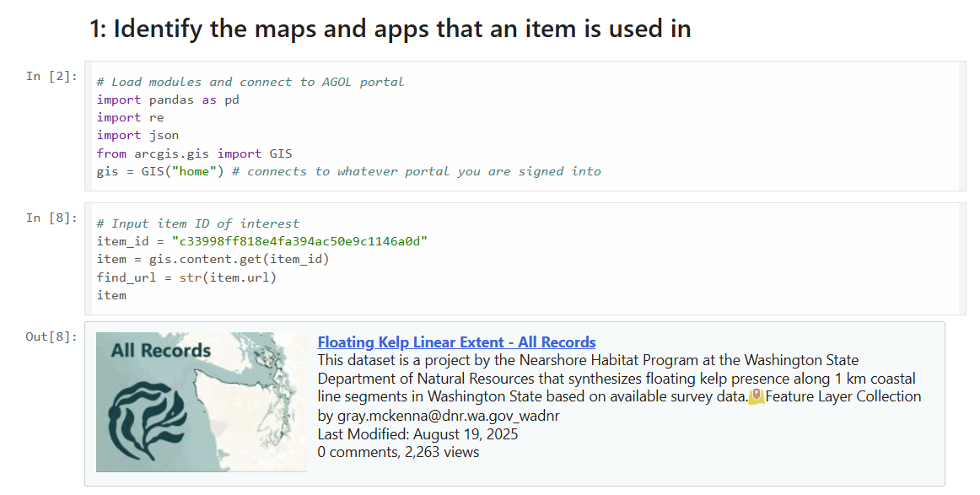Click heading Identify the maps and apps
The image size is (980, 495).
pyautogui.click(x=390, y=29)
